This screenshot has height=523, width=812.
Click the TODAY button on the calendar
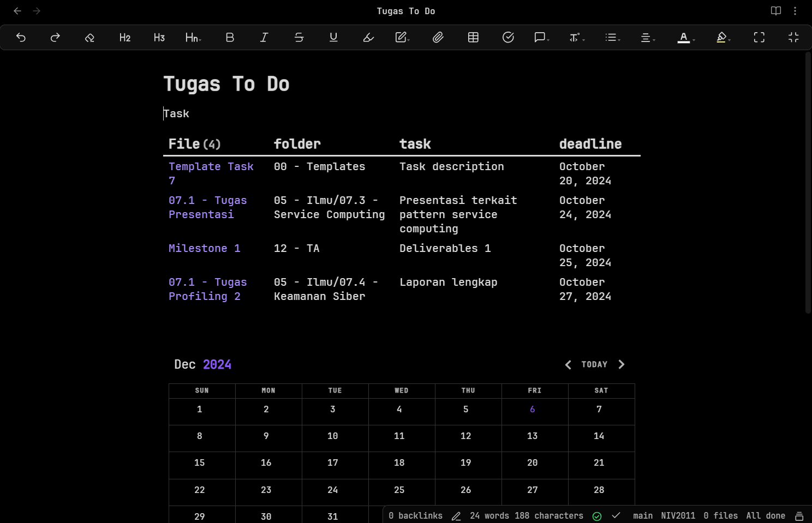click(594, 364)
